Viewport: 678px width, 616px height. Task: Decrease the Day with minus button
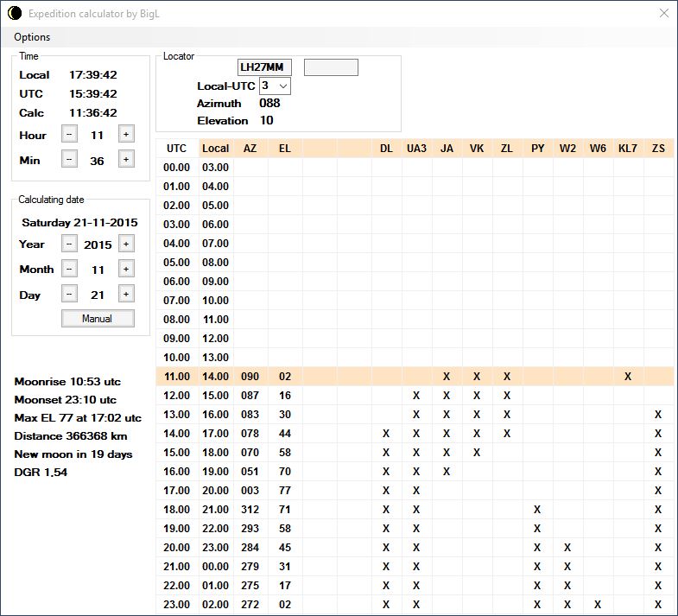click(x=69, y=295)
